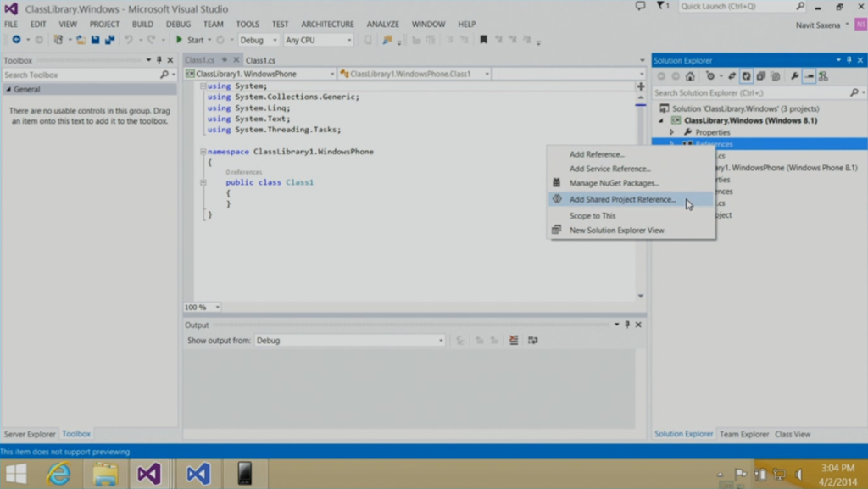Collapse the General group in Toolbox
The width and height of the screenshot is (868, 489).
click(8, 89)
